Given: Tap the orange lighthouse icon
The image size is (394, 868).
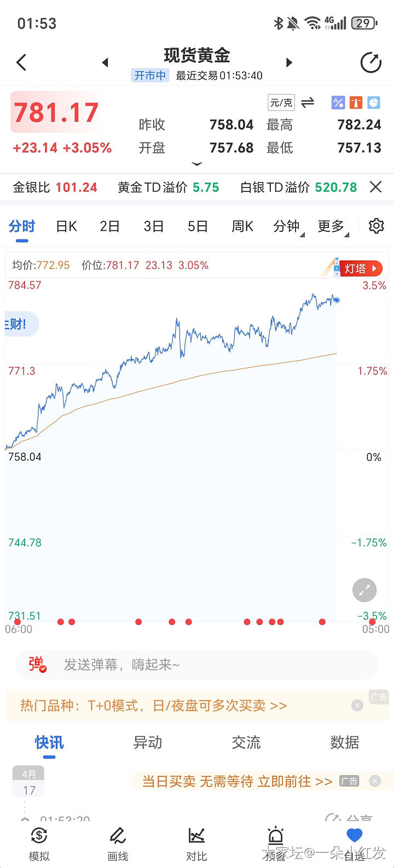Looking at the screenshot, I should (x=356, y=102).
